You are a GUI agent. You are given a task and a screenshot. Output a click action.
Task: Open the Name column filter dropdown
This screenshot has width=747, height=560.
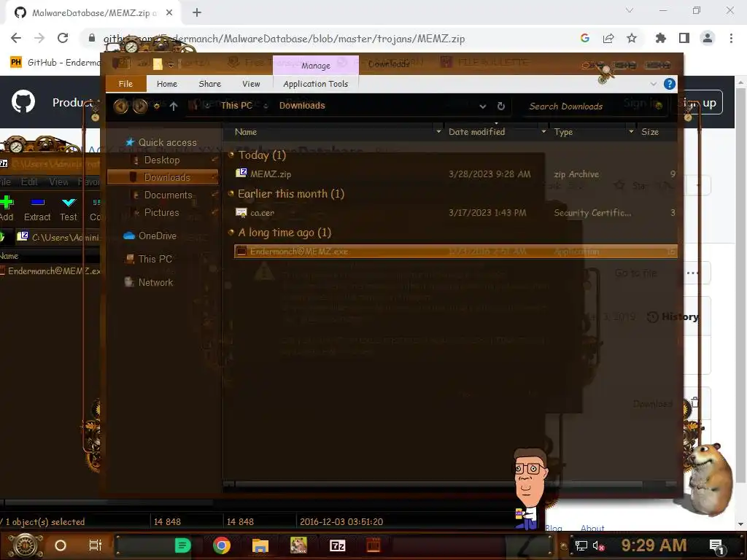click(x=438, y=131)
